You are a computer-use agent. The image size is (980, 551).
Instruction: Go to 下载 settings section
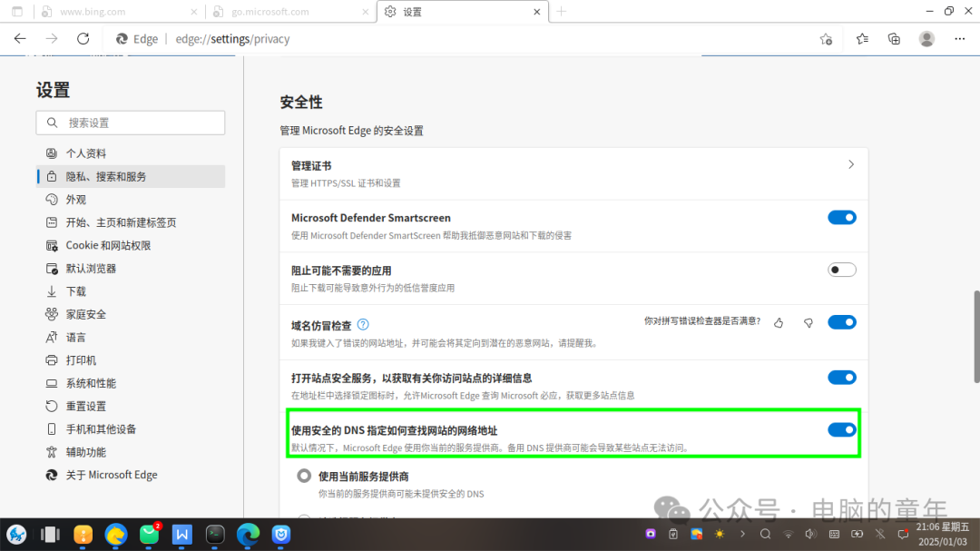coord(131,291)
